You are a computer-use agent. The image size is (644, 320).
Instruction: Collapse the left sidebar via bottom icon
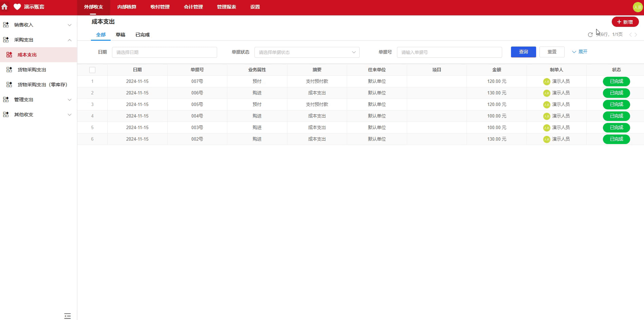[67, 316]
